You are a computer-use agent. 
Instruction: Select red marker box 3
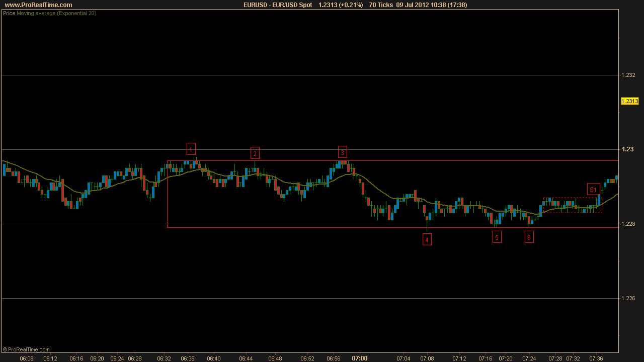(x=342, y=152)
